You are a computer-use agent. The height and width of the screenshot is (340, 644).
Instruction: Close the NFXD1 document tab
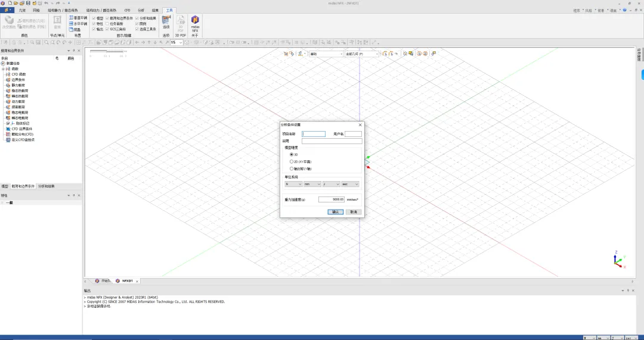coord(137,281)
